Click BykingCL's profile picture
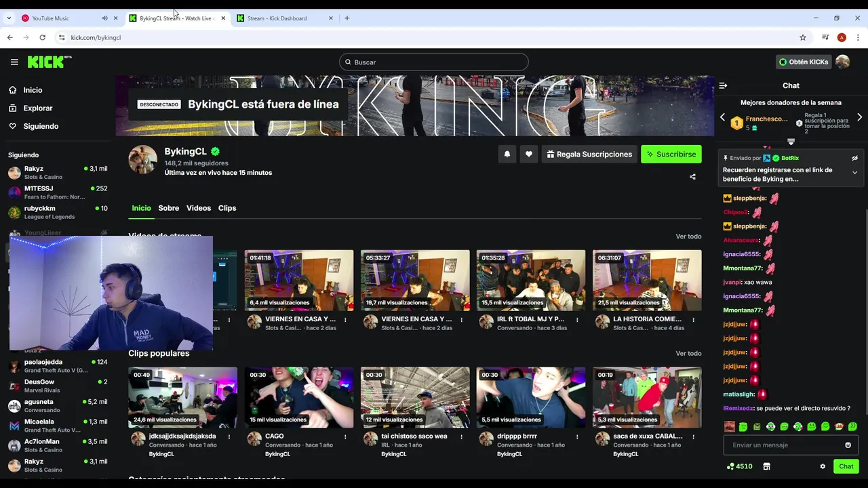Screen dimensions: 868x488 (x=142, y=159)
